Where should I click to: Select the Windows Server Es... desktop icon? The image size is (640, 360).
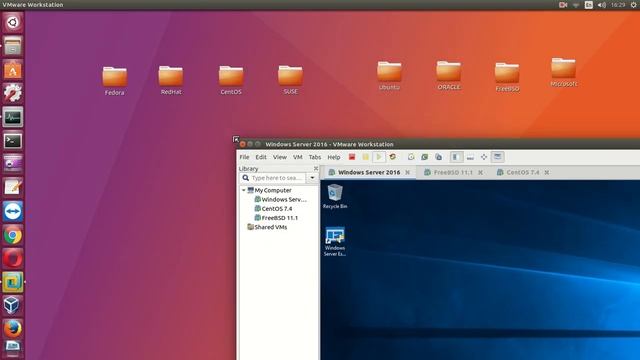(335, 242)
